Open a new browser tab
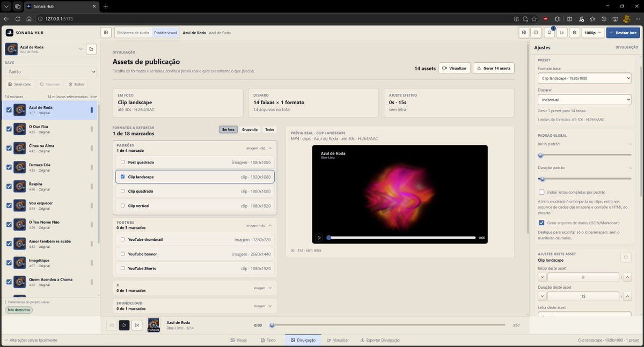 (106, 6)
